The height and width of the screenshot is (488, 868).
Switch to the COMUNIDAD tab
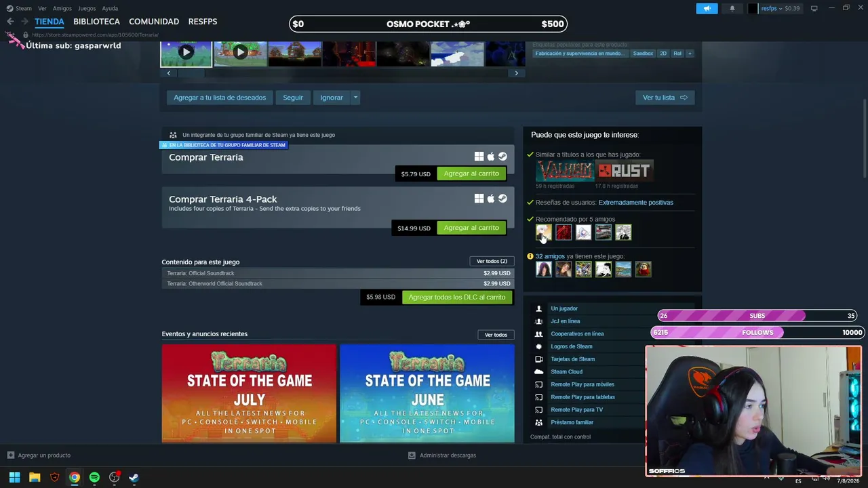154,22
